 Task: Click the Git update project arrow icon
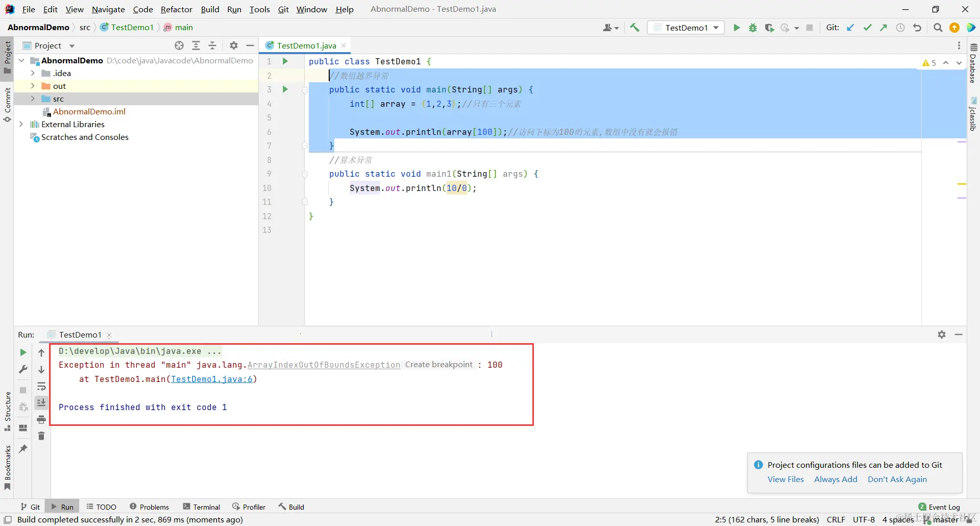pos(850,28)
